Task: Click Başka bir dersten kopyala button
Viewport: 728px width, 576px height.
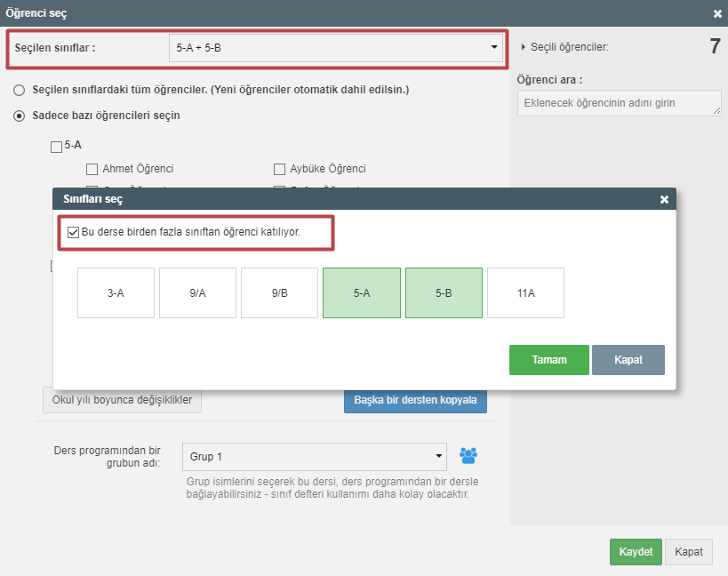Action: coord(415,400)
